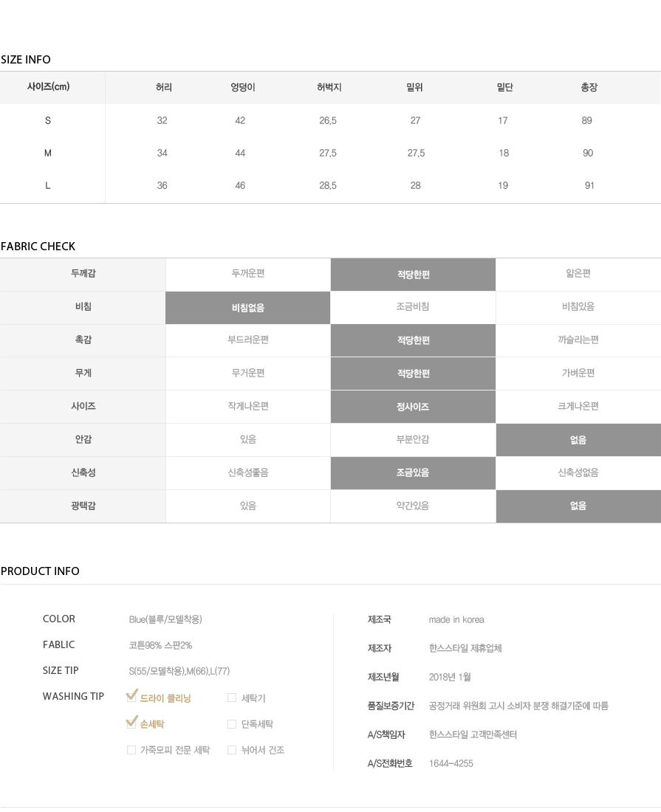Select the highlighted 적당한편 cell in 무게 row
Viewport: 661px width, 812px height.
click(414, 374)
